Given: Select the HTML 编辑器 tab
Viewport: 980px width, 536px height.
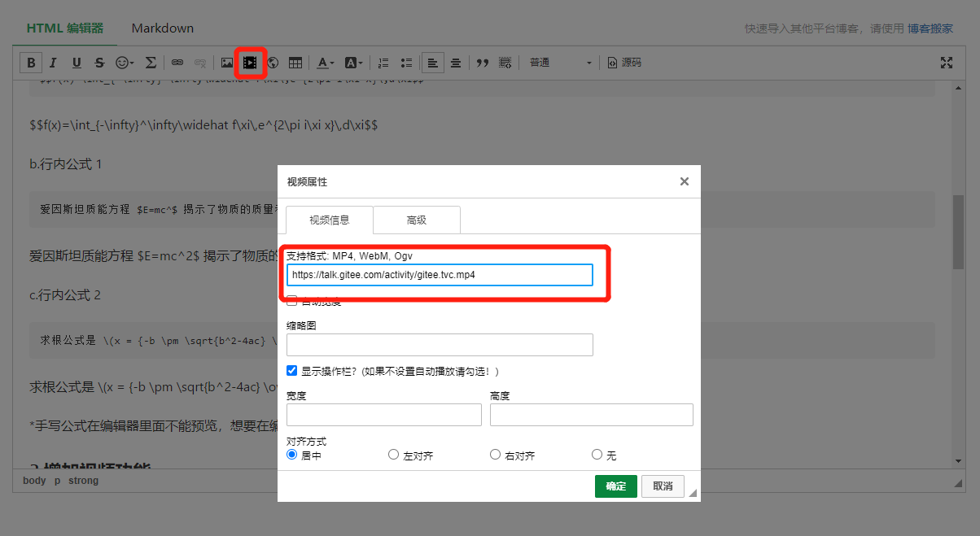Looking at the screenshot, I should point(65,28).
